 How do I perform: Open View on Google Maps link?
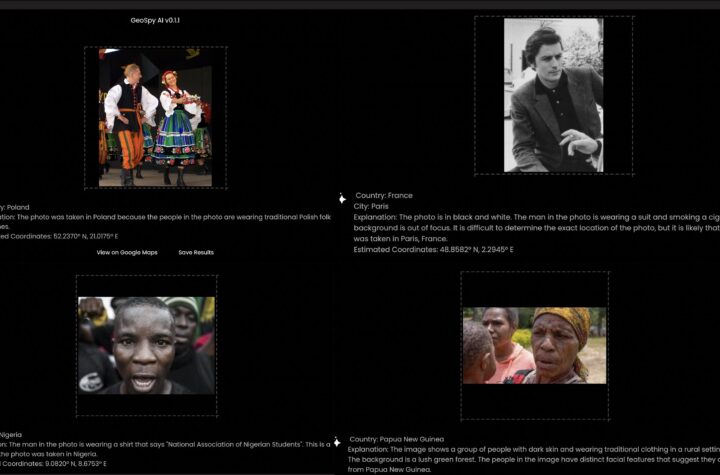(127, 252)
